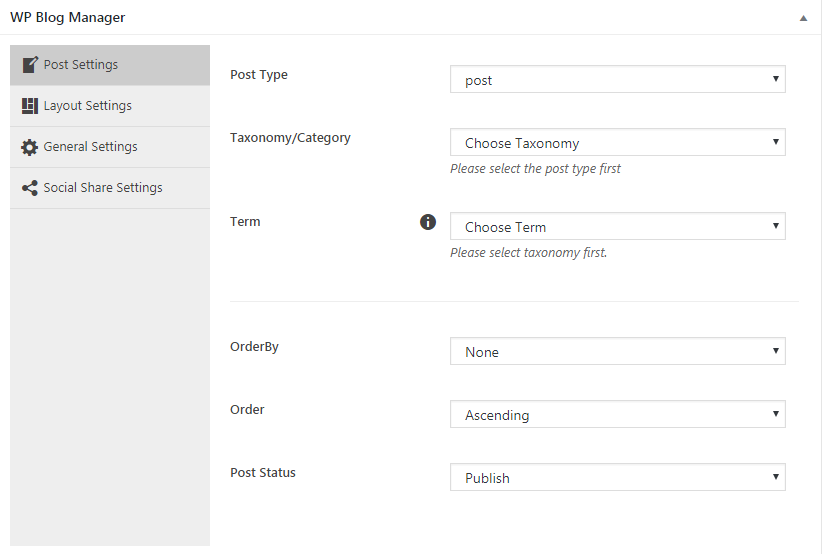Click the info icon next to Term
822x554 pixels.
428,222
